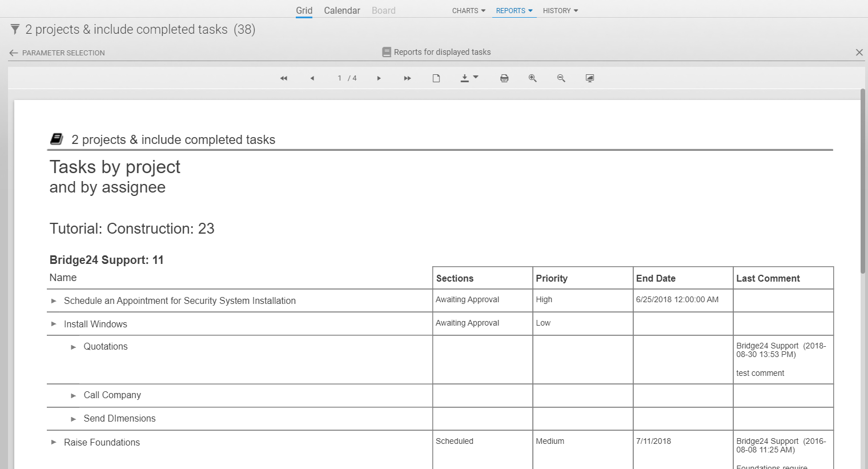Viewport: 868px width, 469px height.
Task: Click 'Tutorial: Construction: 23' project heading
Action: pyautogui.click(x=132, y=229)
